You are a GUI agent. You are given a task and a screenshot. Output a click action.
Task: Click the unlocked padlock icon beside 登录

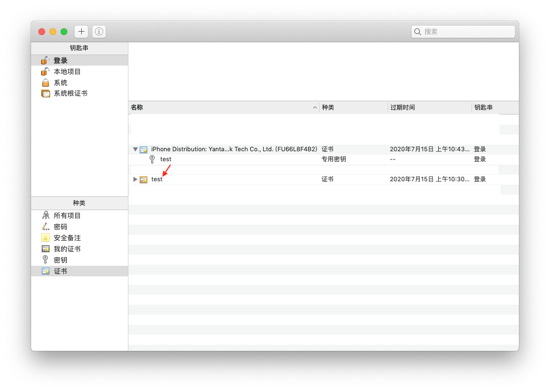tap(45, 60)
